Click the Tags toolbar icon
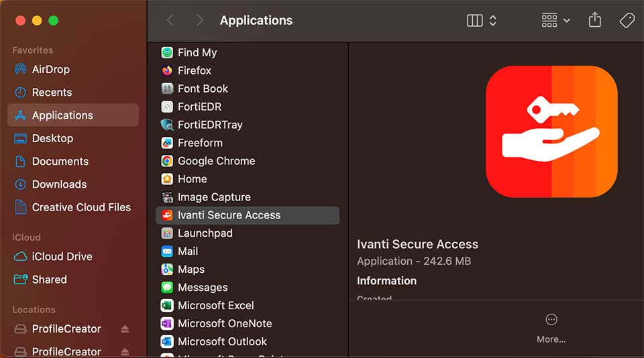644x358 pixels. (627, 20)
